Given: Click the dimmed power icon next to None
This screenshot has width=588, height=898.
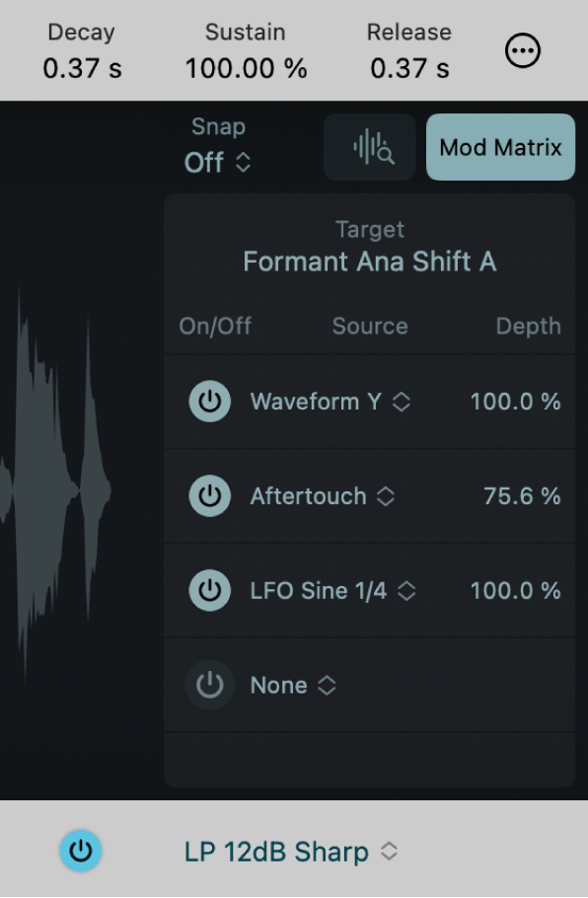Looking at the screenshot, I should pyautogui.click(x=209, y=685).
